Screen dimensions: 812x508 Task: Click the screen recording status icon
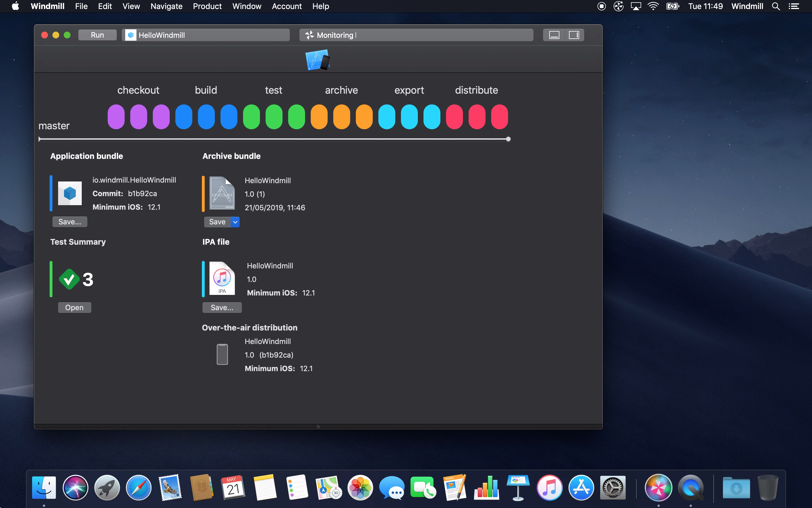click(602, 6)
